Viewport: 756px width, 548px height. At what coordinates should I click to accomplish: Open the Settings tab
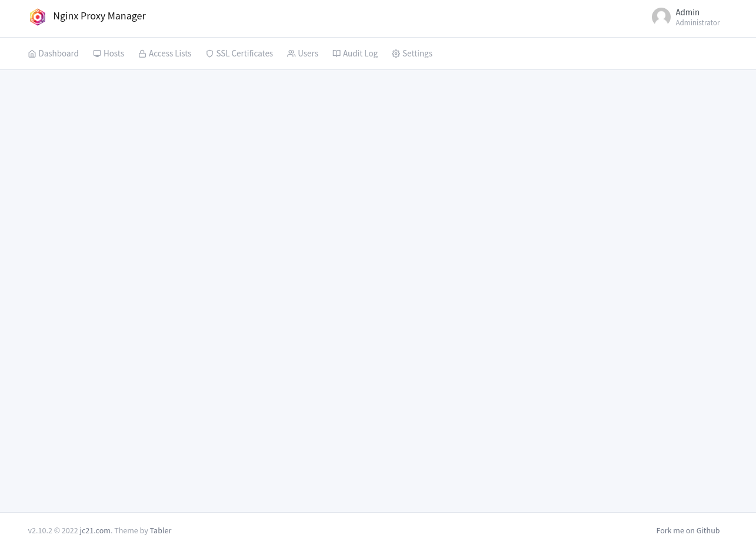click(412, 54)
